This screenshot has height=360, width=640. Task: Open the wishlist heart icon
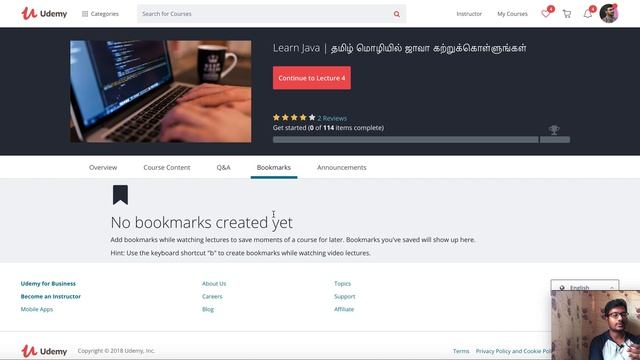click(x=546, y=14)
